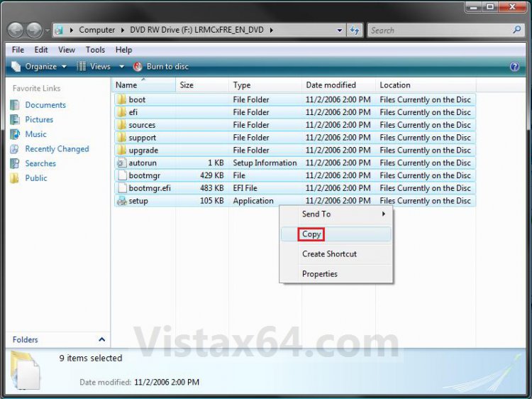Go to Documents in Favorite Links
This screenshot has height=399, width=532.
tap(45, 105)
